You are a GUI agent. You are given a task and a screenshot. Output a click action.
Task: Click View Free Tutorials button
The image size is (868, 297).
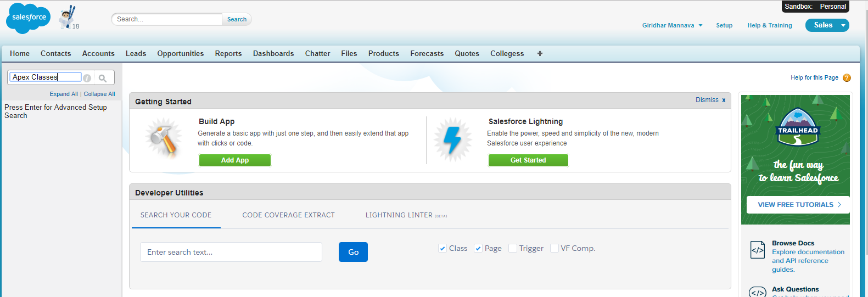pos(798,205)
